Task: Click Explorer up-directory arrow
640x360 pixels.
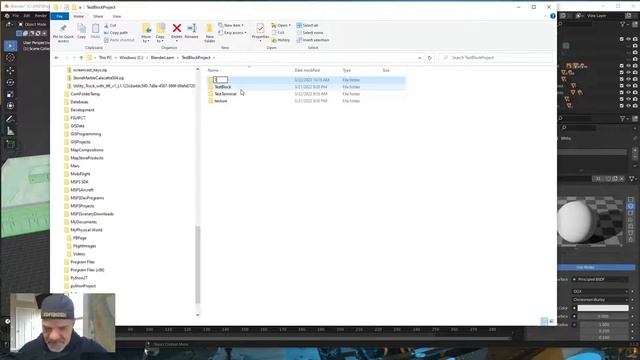Action: [x=81, y=58]
